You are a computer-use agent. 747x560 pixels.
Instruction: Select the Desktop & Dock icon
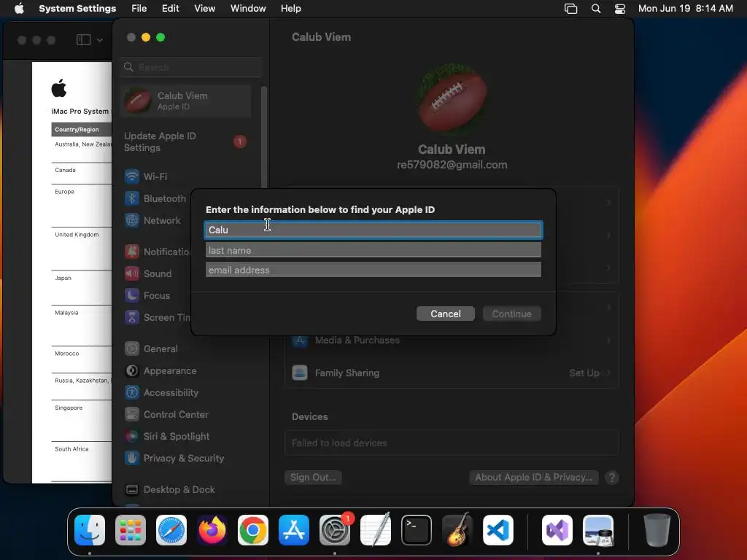click(x=132, y=489)
